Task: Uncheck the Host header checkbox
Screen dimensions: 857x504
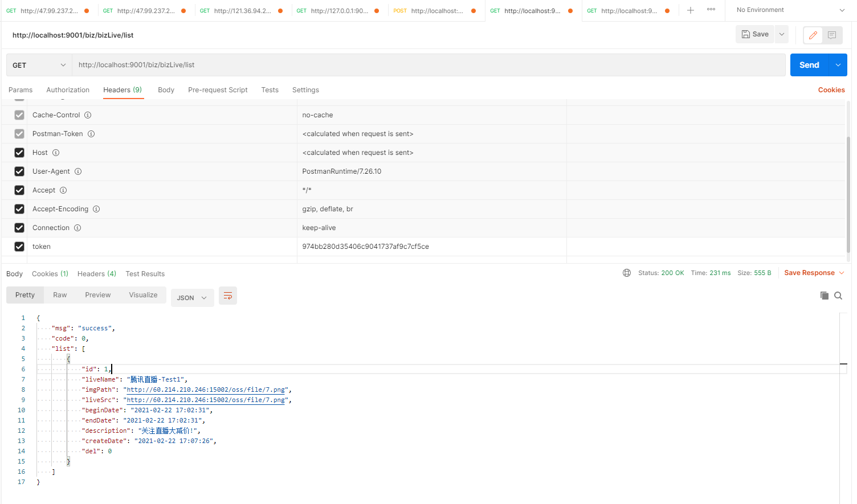Action: click(19, 152)
